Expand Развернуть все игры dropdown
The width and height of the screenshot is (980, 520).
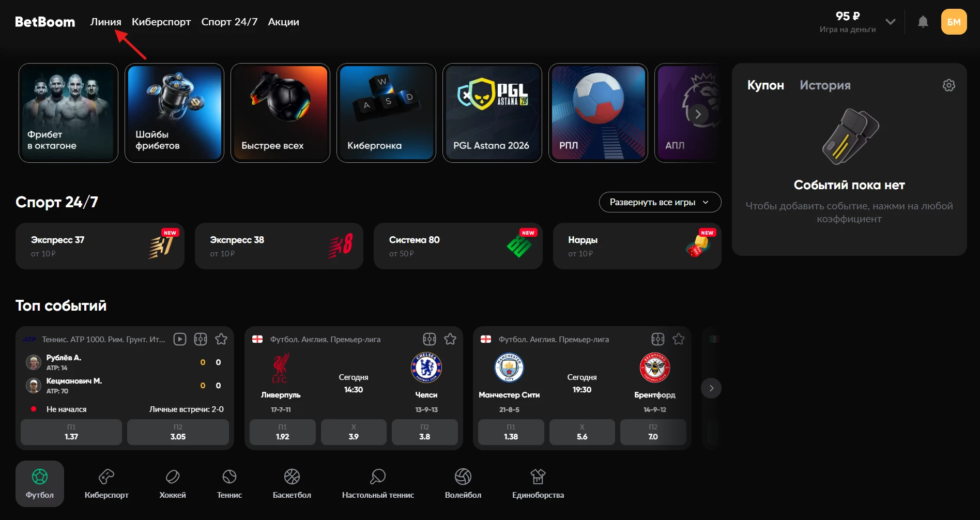pos(660,202)
